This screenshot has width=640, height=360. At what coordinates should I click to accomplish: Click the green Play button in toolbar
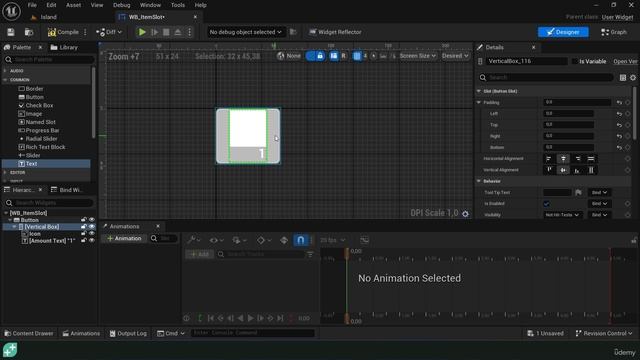pyautogui.click(x=142, y=32)
